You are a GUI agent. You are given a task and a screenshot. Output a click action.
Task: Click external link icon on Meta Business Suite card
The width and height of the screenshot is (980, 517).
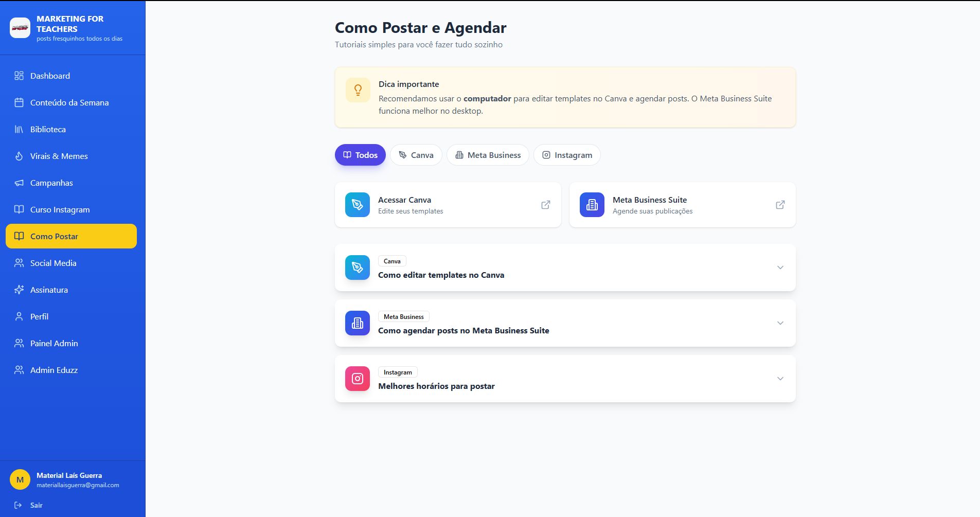point(780,205)
